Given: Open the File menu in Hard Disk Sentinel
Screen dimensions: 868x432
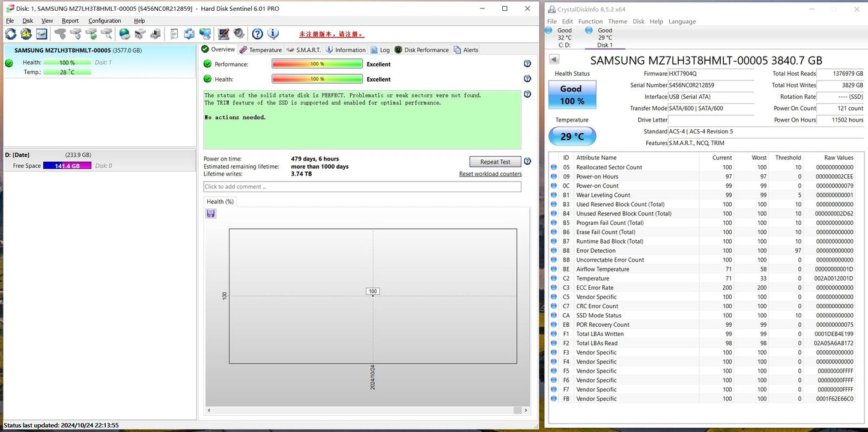Looking at the screenshot, I should pyautogui.click(x=10, y=20).
